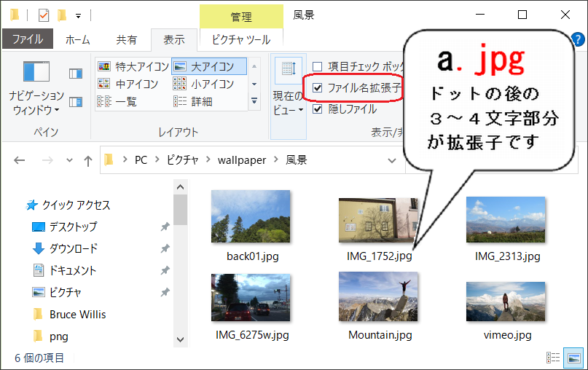The image size is (588, 370).
Task: Open the ファイル menu tab
Action: tap(28, 39)
